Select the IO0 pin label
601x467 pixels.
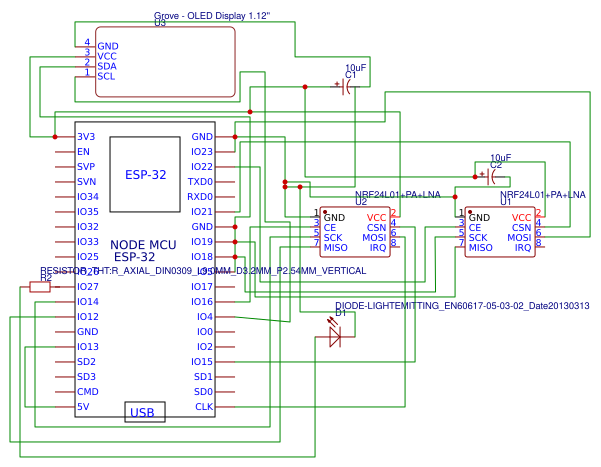click(x=205, y=332)
